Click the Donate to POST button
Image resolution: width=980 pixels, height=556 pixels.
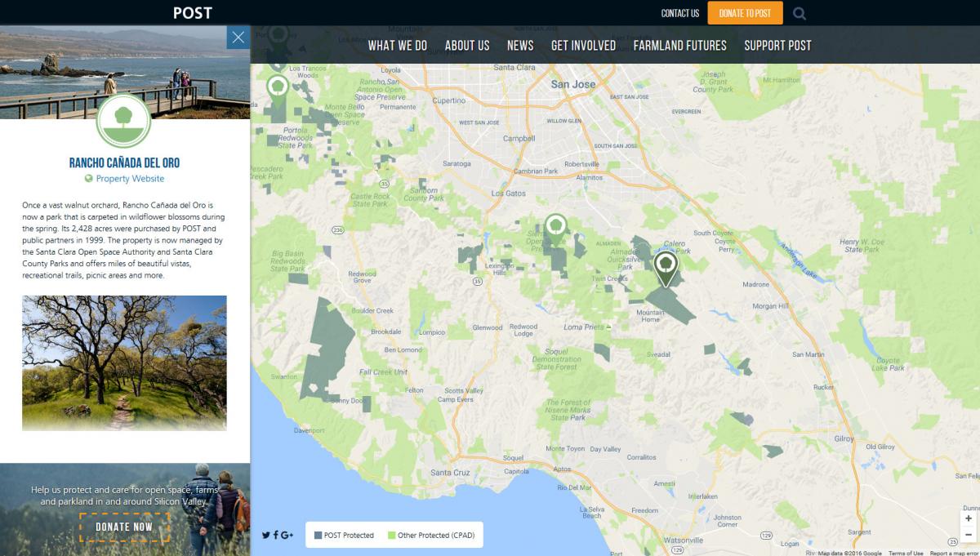745,13
